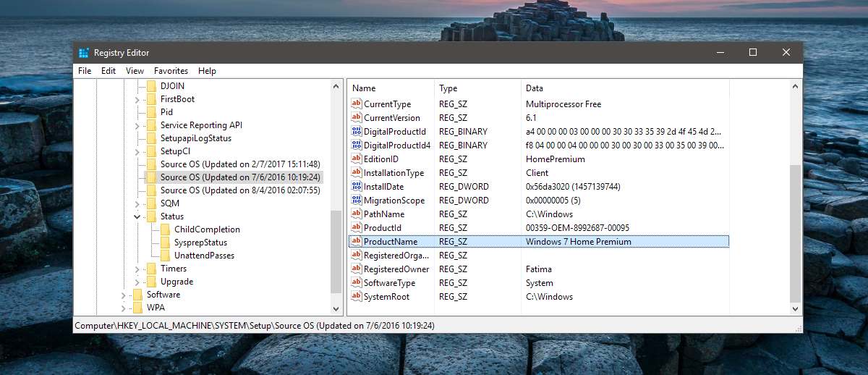Click the Pid folder icon
Screen dimensions: 868x375
pyautogui.click(x=151, y=112)
